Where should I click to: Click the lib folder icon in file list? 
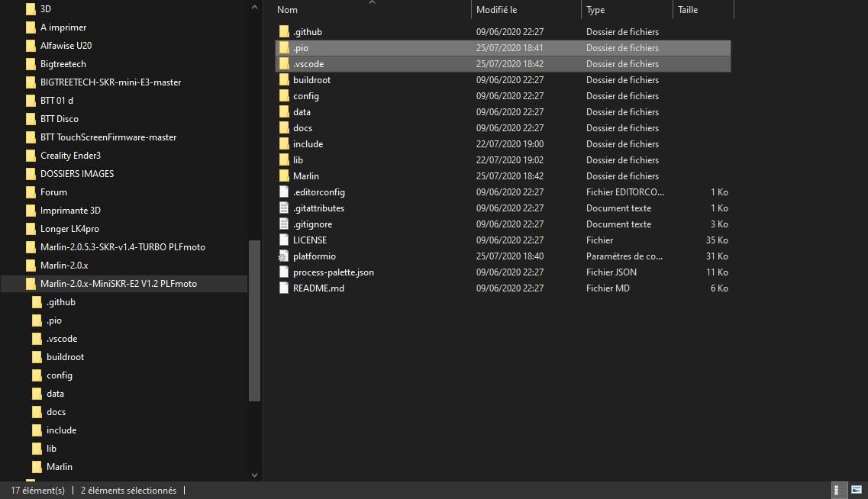point(284,160)
